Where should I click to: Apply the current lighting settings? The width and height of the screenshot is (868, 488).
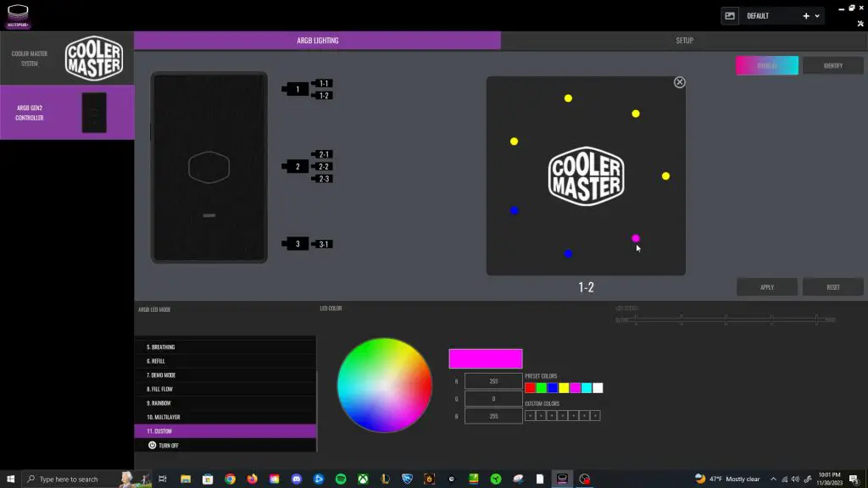[766, 286]
